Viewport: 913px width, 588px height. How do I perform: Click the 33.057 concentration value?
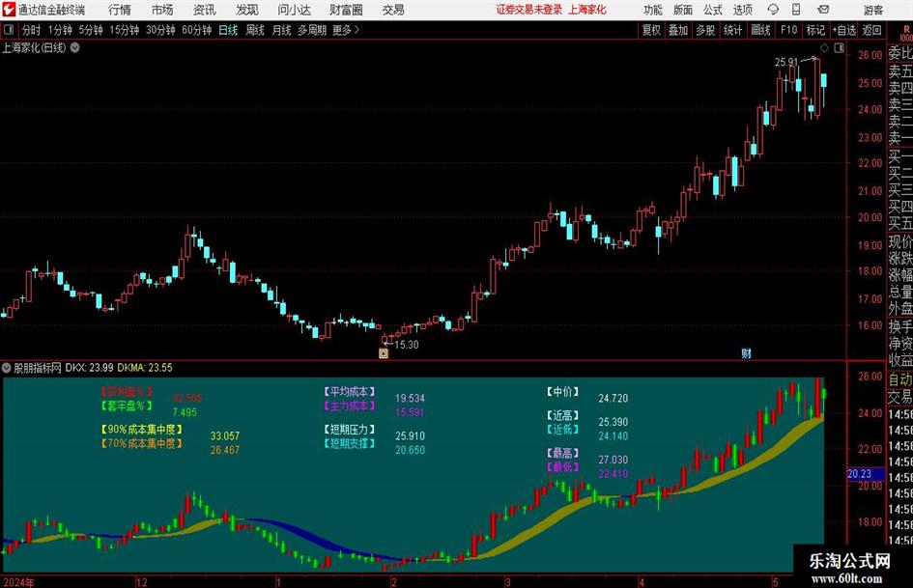pyautogui.click(x=225, y=436)
